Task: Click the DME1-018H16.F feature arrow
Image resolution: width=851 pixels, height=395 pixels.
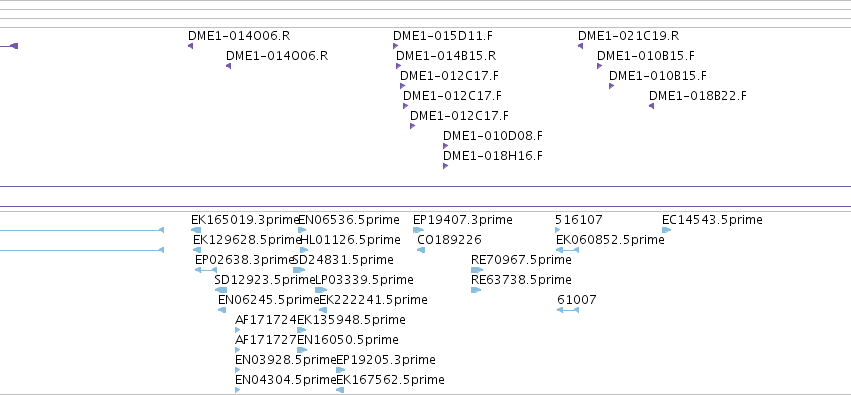Action: 446,166
